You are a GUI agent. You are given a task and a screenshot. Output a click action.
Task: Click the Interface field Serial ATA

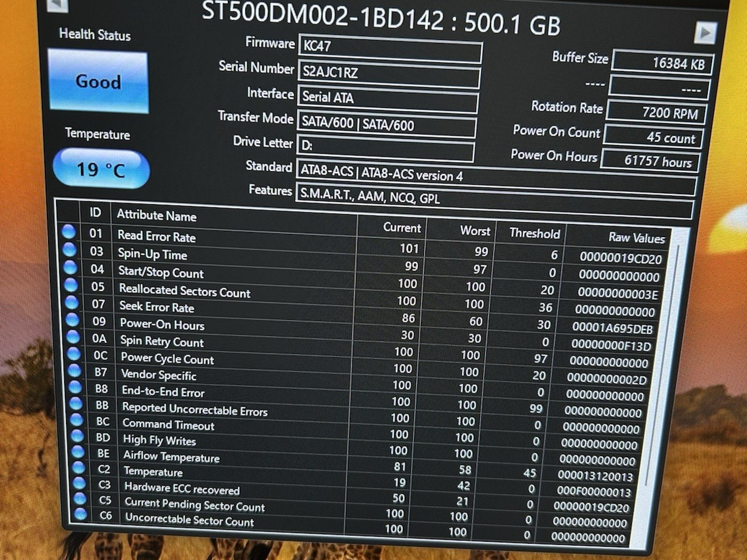387,99
